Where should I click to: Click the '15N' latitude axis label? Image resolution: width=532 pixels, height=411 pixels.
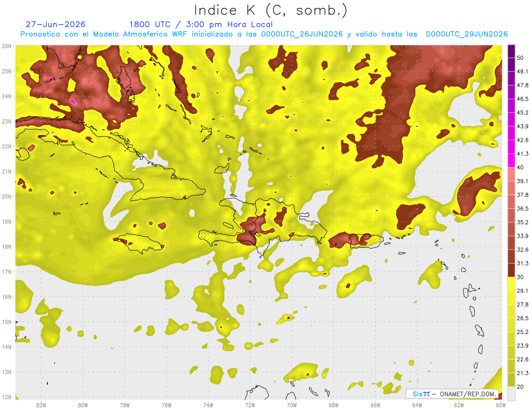7,322
